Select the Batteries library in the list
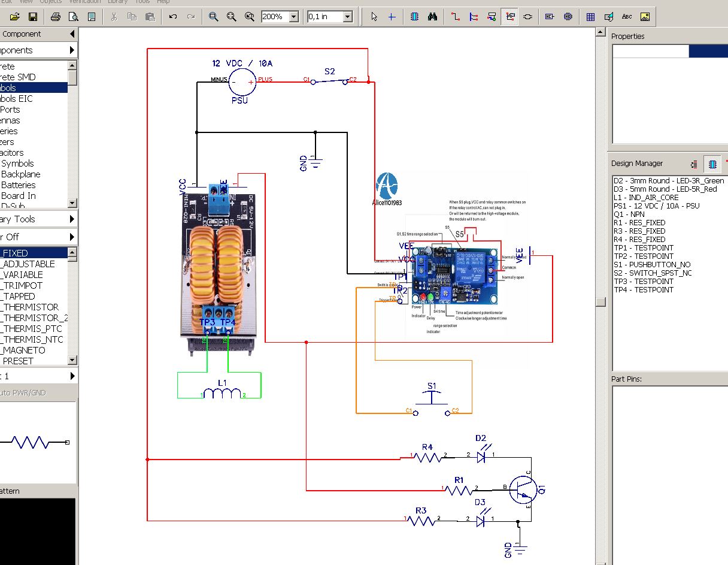 [34, 185]
